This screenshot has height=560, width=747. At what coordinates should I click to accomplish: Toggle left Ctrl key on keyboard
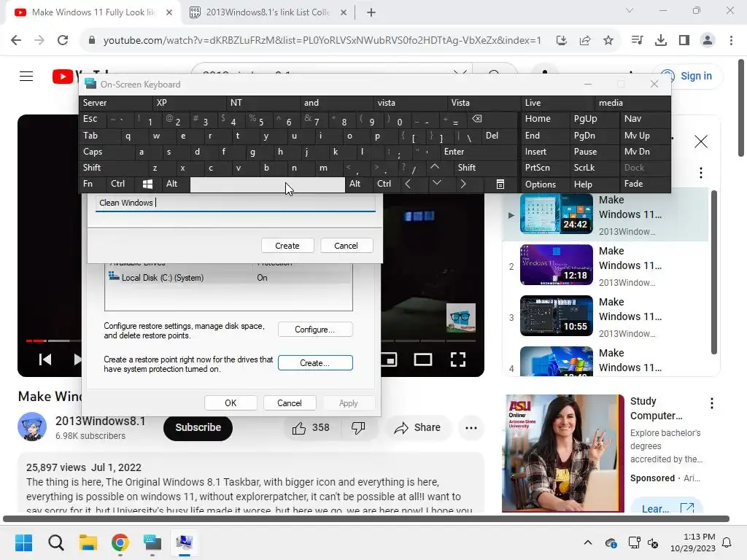click(x=117, y=184)
